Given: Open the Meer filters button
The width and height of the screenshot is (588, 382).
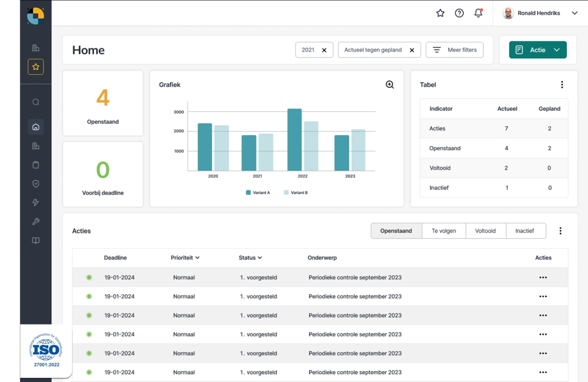Looking at the screenshot, I should pos(454,50).
